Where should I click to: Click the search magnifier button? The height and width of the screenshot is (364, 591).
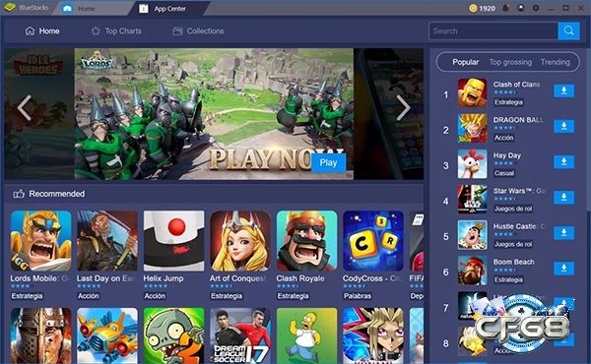568,30
